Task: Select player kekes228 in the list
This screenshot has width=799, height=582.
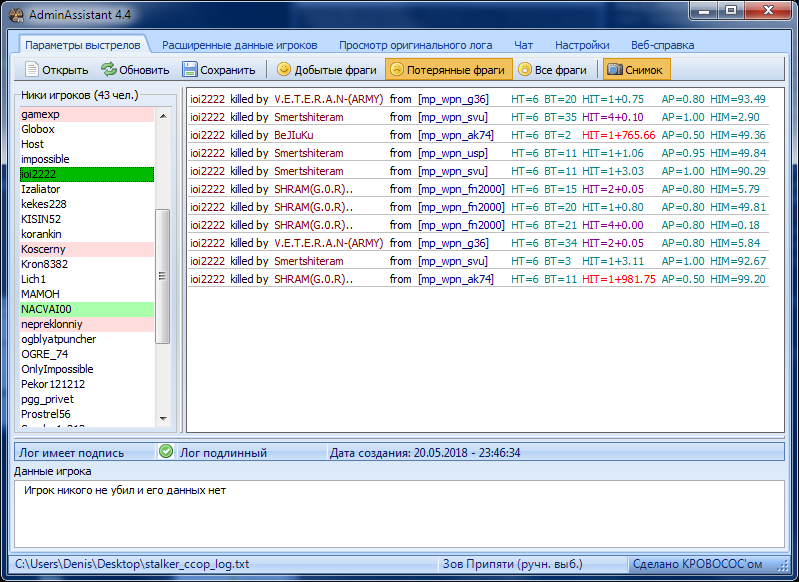Action: [87, 204]
